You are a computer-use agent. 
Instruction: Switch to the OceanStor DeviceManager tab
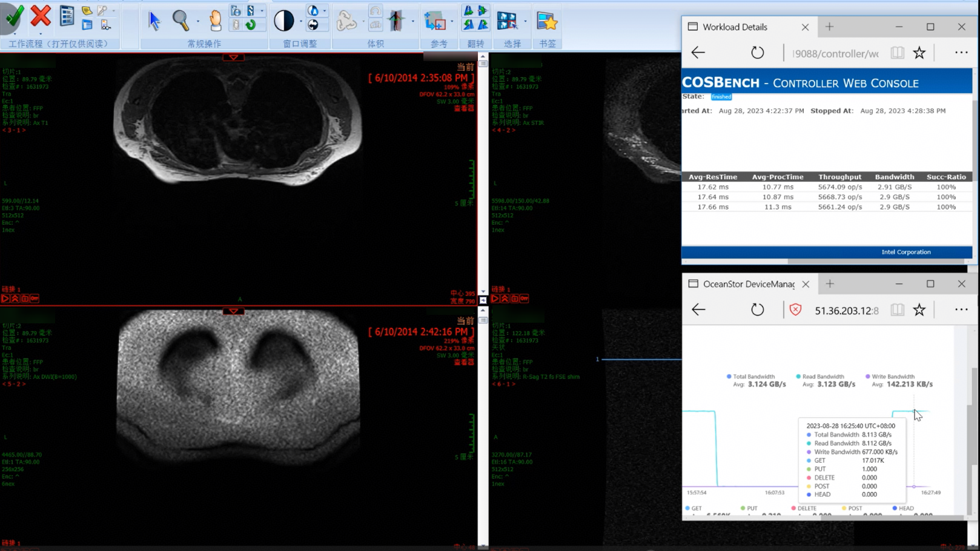coord(749,284)
